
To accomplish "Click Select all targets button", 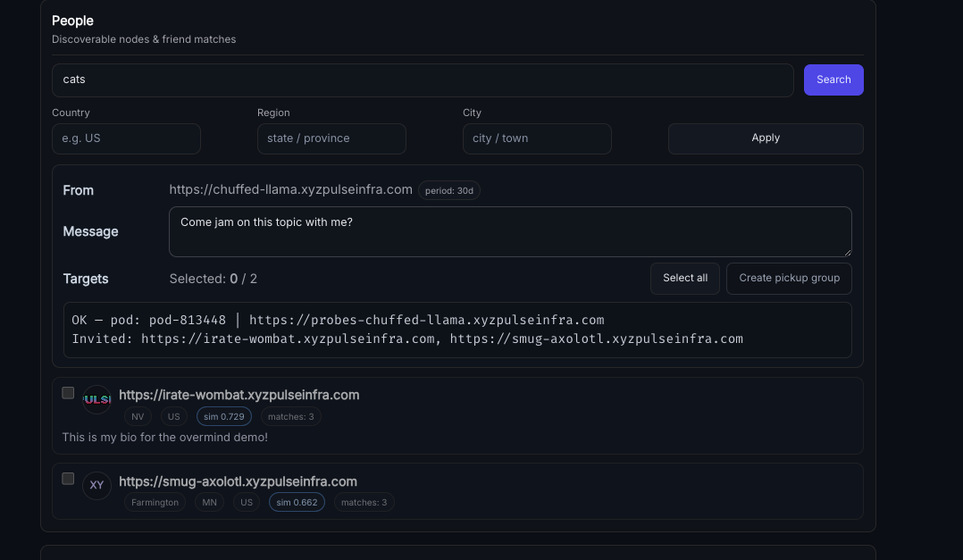I will click(x=684, y=278).
